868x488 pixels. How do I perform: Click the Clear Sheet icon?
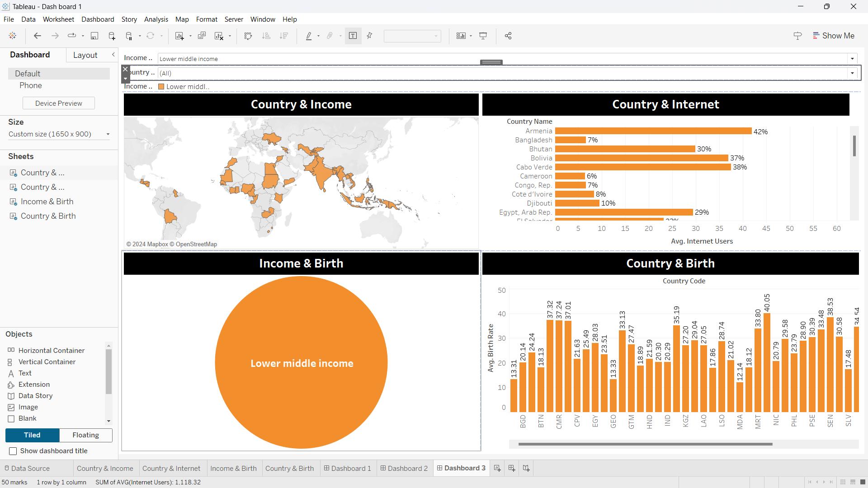[219, 36]
